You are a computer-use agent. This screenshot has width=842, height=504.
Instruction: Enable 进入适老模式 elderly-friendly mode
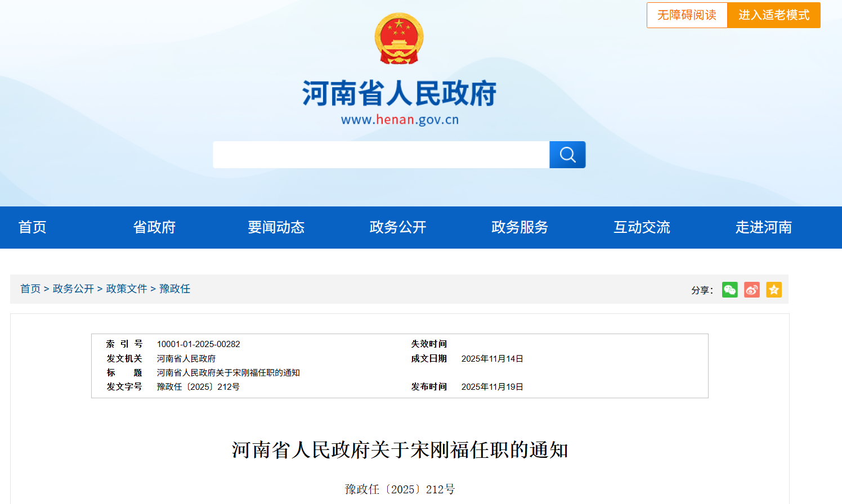click(774, 15)
